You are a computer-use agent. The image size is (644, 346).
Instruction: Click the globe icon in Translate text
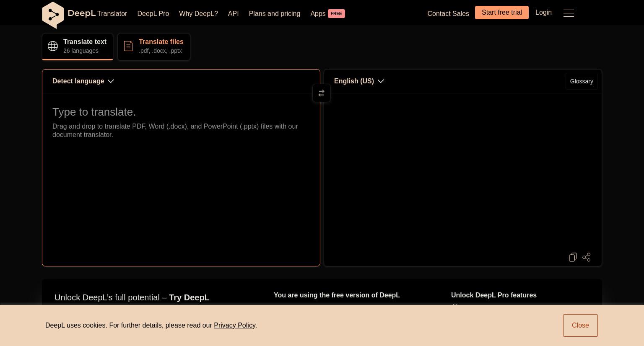(53, 46)
